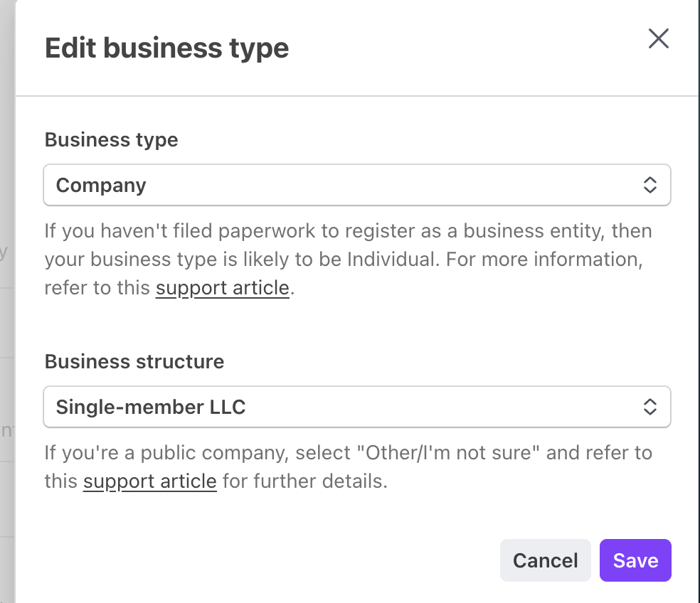Select the "Single-member LLC" value text
The image size is (700, 603).
(150, 407)
